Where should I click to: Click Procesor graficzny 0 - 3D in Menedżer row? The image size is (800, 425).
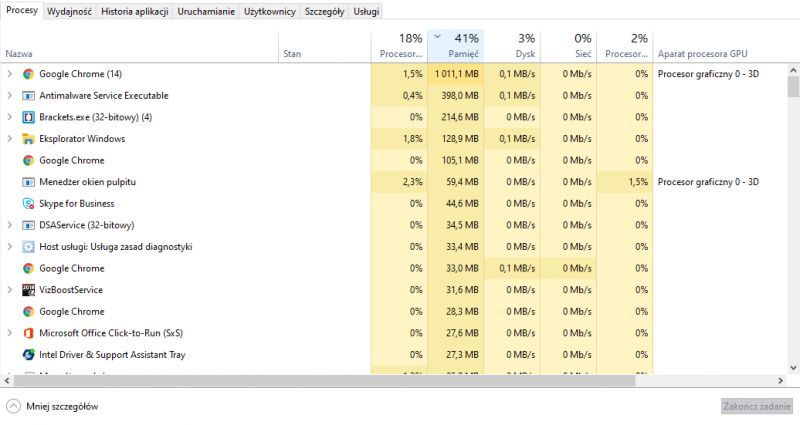[x=708, y=182]
